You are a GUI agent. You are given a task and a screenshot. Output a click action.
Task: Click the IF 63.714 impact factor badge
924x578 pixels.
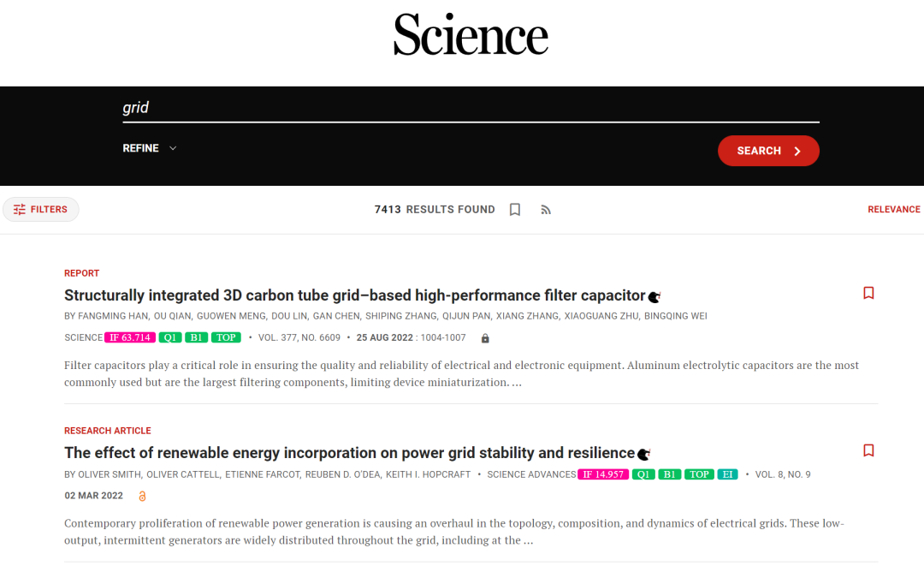[x=130, y=337]
